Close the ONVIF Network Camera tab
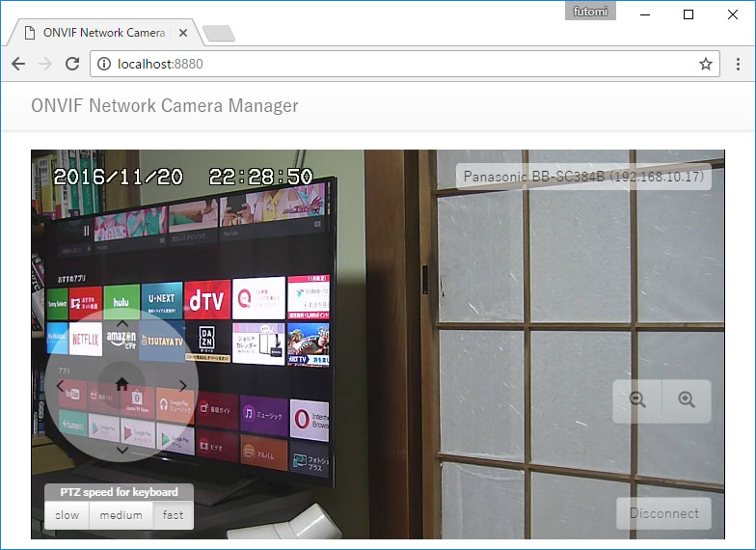This screenshot has height=550, width=756. click(183, 33)
